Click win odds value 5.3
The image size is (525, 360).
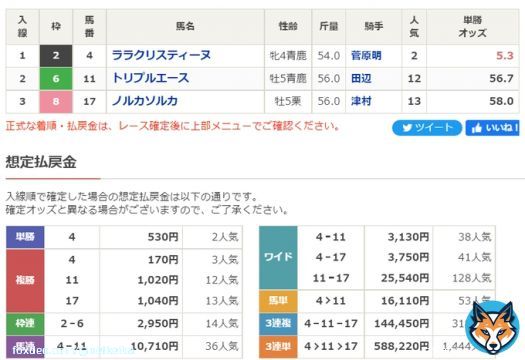pyautogui.click(x=505, y=56)
